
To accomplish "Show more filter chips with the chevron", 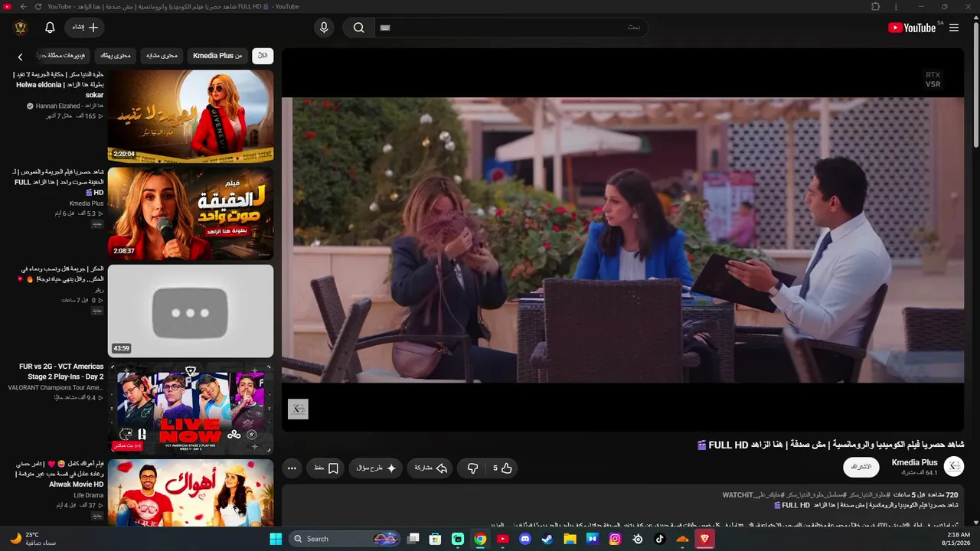I will 21,56.
